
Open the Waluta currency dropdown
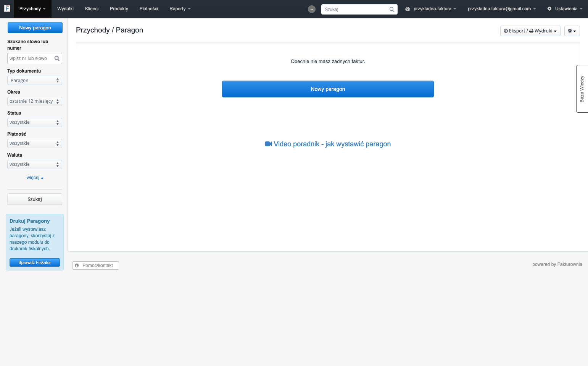pos(35,165)
